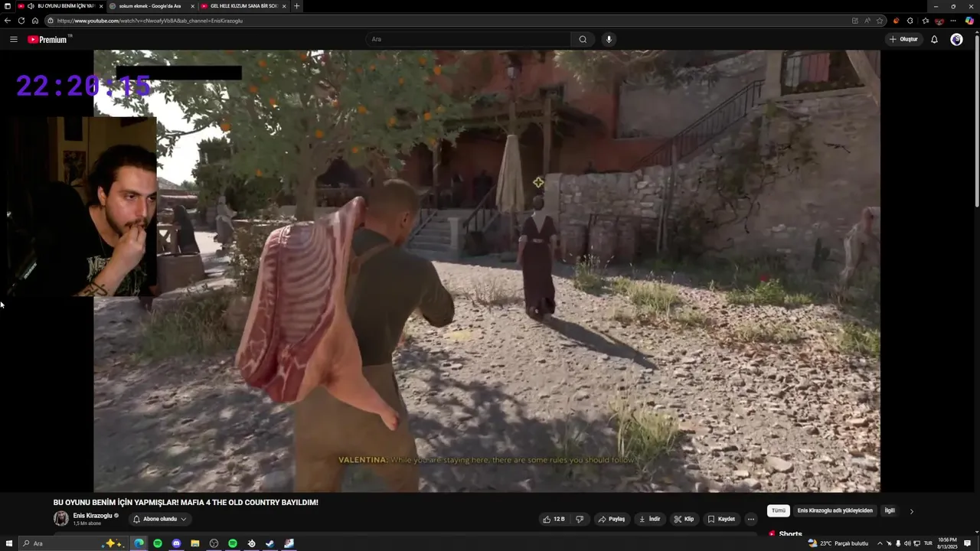Reload the page with refresh icon
Viewport: 980px width, 551px height.
click(21, 21)
